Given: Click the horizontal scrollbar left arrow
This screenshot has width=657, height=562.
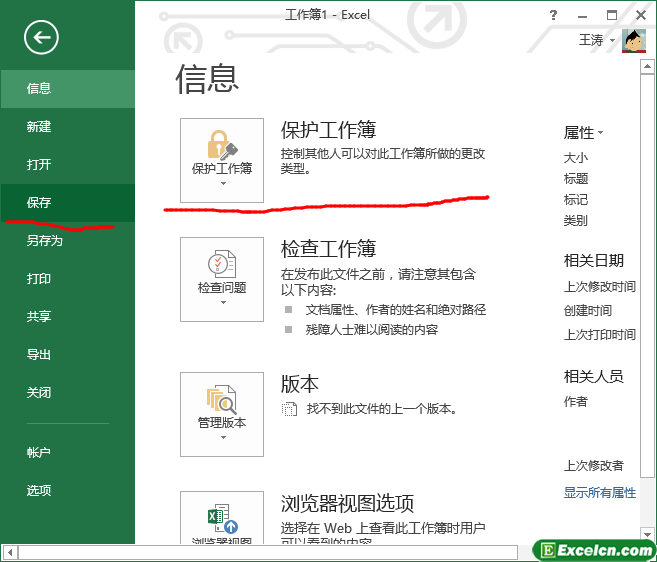Looking at the screenshot, I should (10, 552).
